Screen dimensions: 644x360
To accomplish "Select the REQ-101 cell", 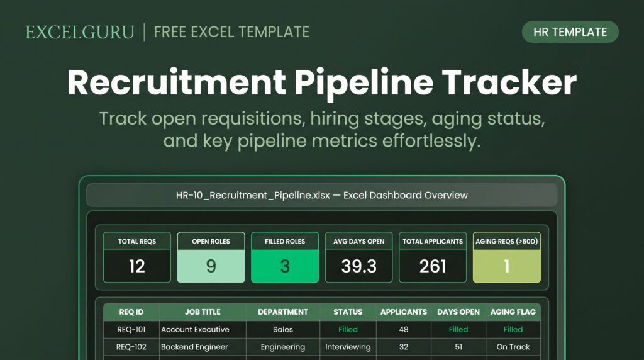I will pyautogui.click(x=131, y=330).
